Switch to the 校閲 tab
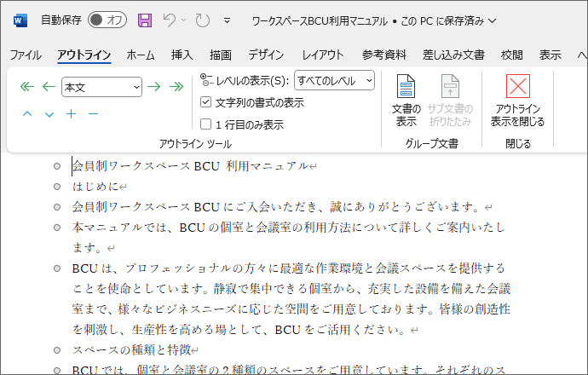 [x=512, y=55]
